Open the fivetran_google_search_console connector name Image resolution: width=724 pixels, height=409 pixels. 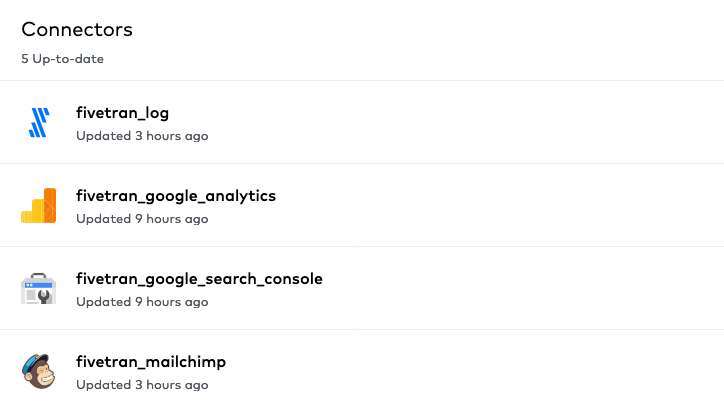[x=199, y=279]
